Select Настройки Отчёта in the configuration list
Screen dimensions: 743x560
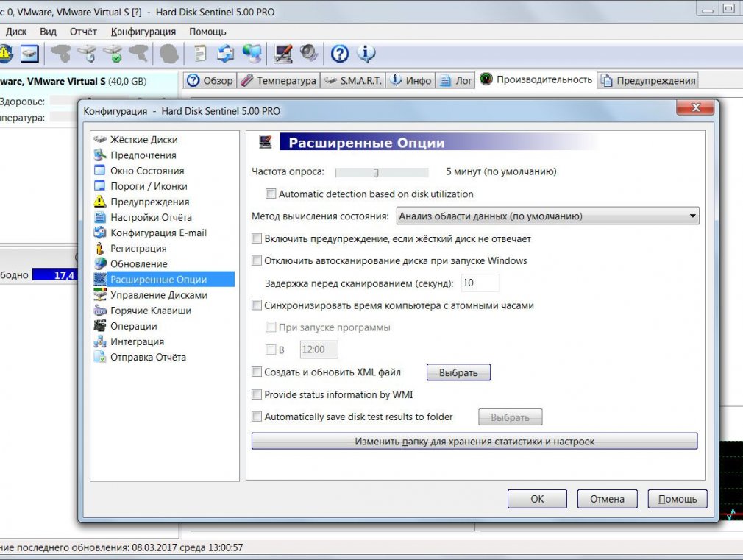[151, 217]
